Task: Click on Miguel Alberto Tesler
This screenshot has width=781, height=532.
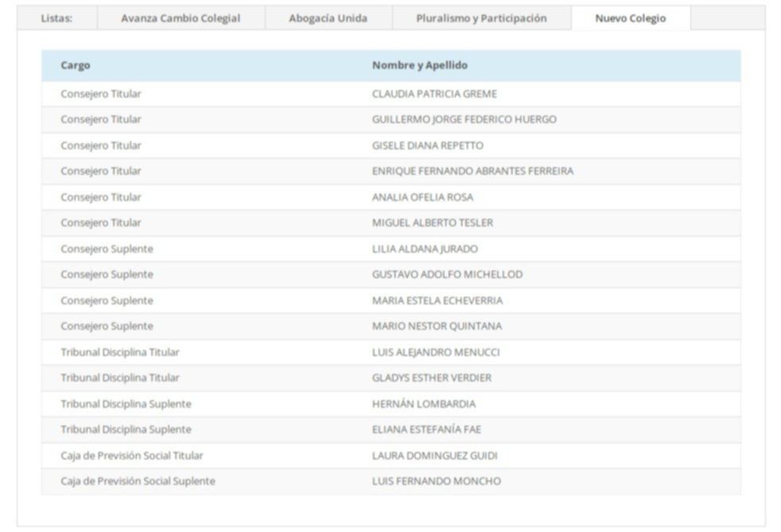Action: 432,223
